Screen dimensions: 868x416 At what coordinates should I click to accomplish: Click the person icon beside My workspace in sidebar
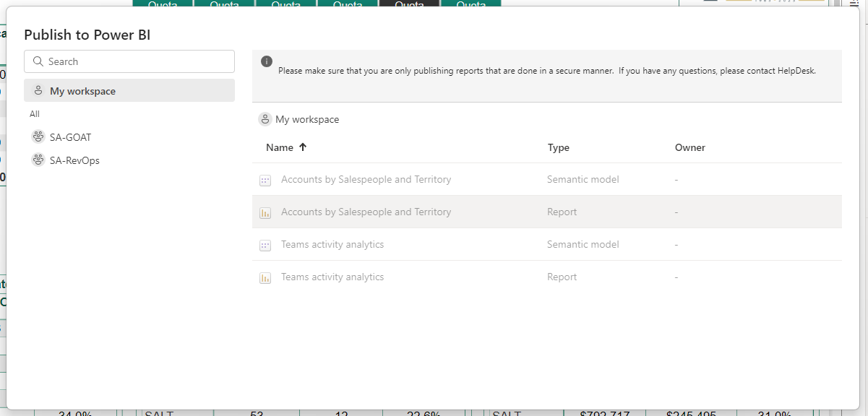tap(38, 91)
